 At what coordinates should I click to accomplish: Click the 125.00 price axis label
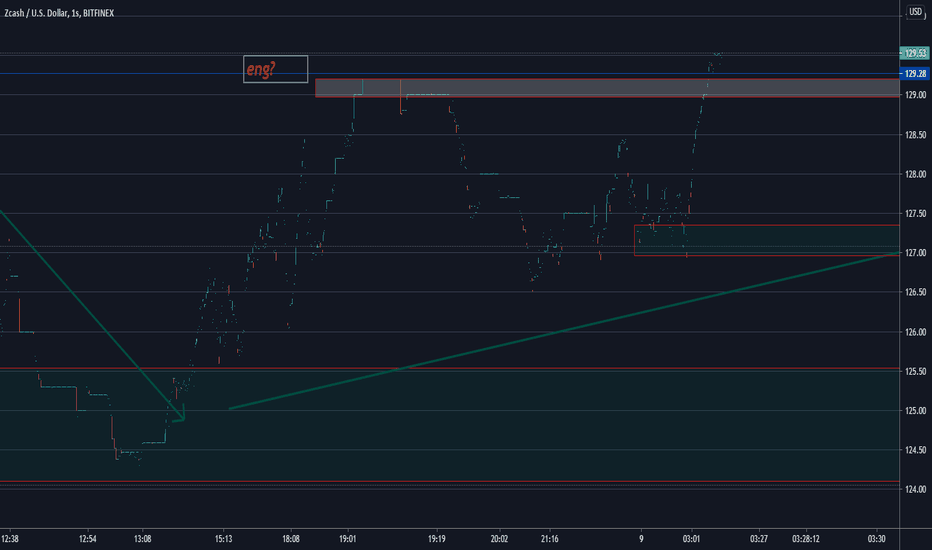tap(915, 410)
